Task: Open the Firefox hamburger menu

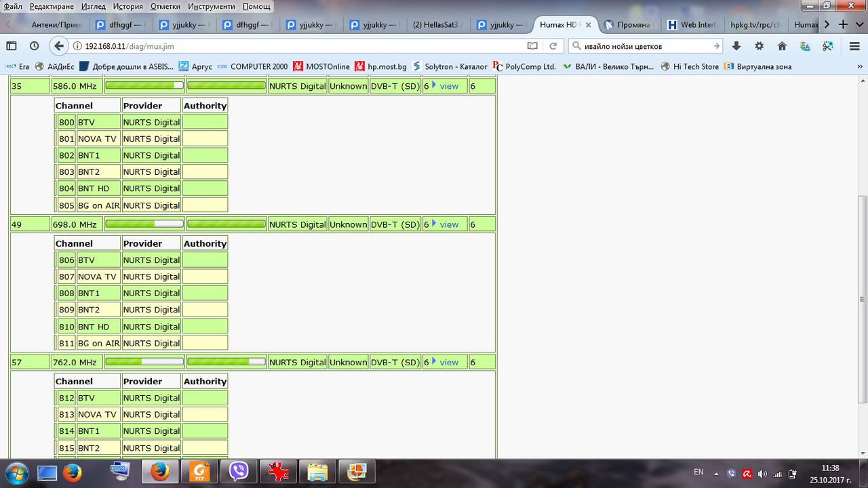Action: pyautogui.click(x=854, y=46)
